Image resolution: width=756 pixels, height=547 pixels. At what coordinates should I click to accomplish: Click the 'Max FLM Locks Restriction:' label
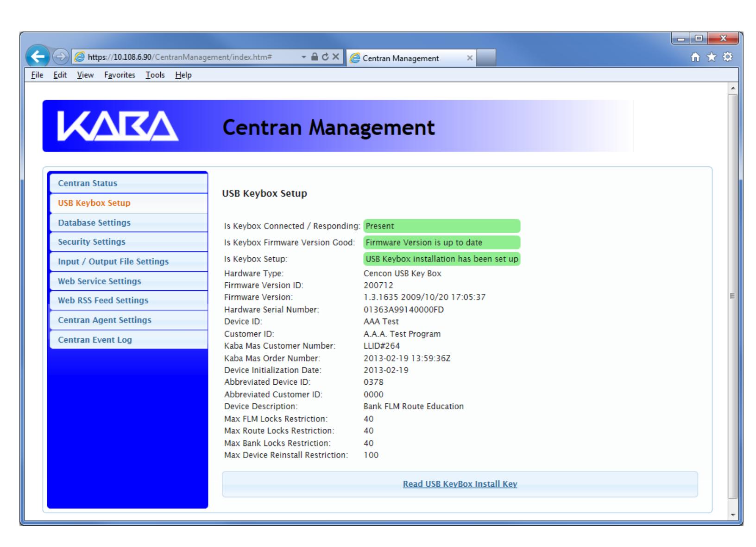276,419
